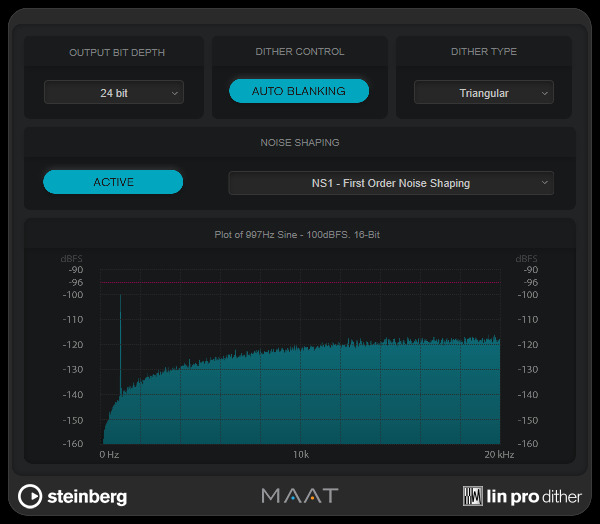Click the red -96 dBFS line in the plot
Viewport: 600px width, 524px height.
[x=300, y=283]
